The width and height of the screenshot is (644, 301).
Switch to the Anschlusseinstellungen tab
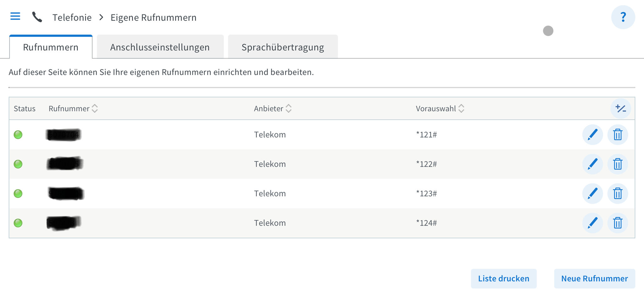[x=160, y=47]
